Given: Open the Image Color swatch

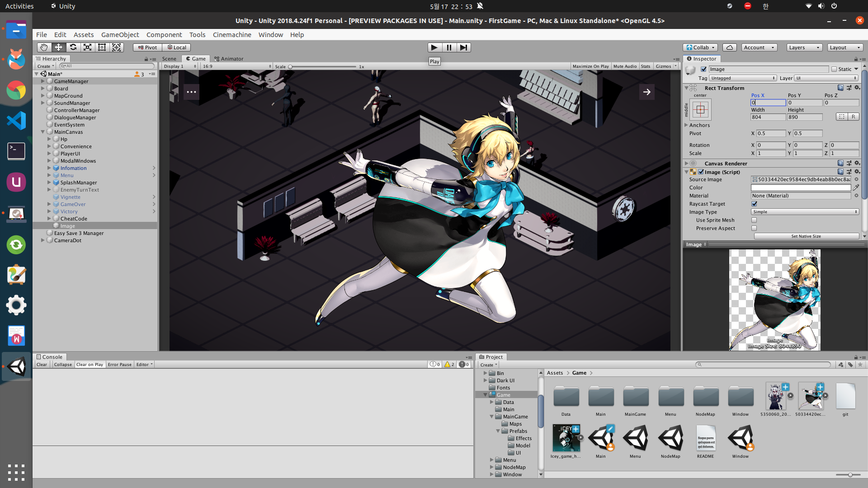Looking at the screenshot, I should pos(801,188).
